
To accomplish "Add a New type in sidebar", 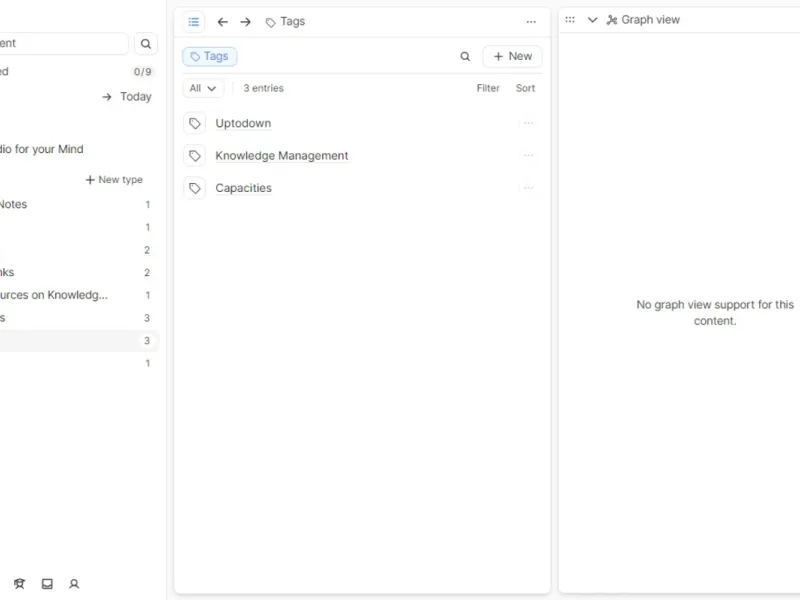I will tap(114, 180).
